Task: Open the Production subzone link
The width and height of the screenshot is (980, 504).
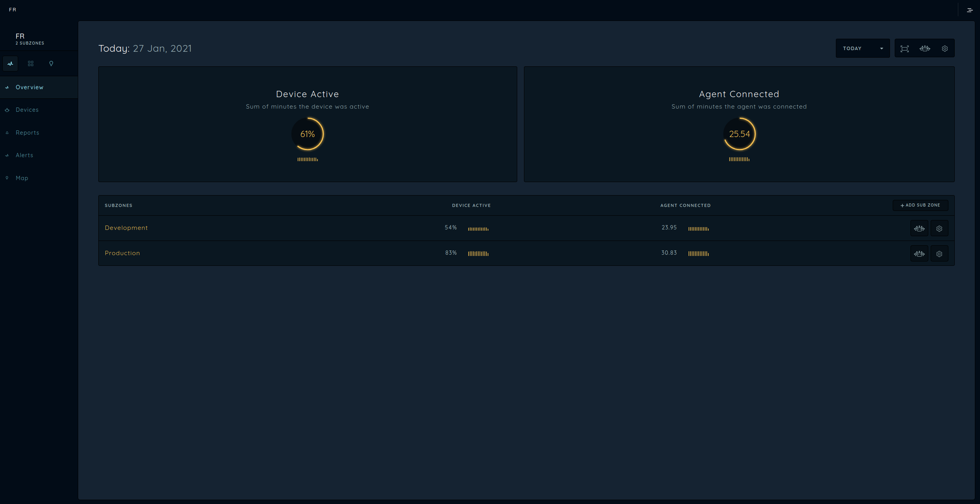Action: pos(122,253)
